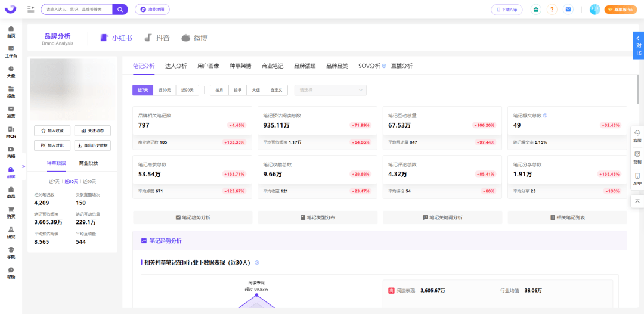
Task: Open the mail messages icon in header
Action: (x=568, y=9)
